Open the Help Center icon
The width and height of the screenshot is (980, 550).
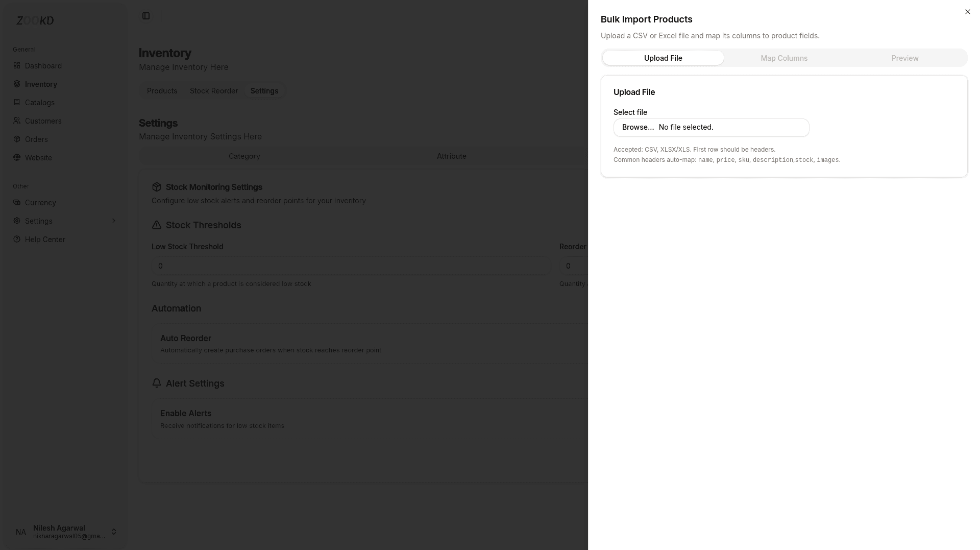17,239
